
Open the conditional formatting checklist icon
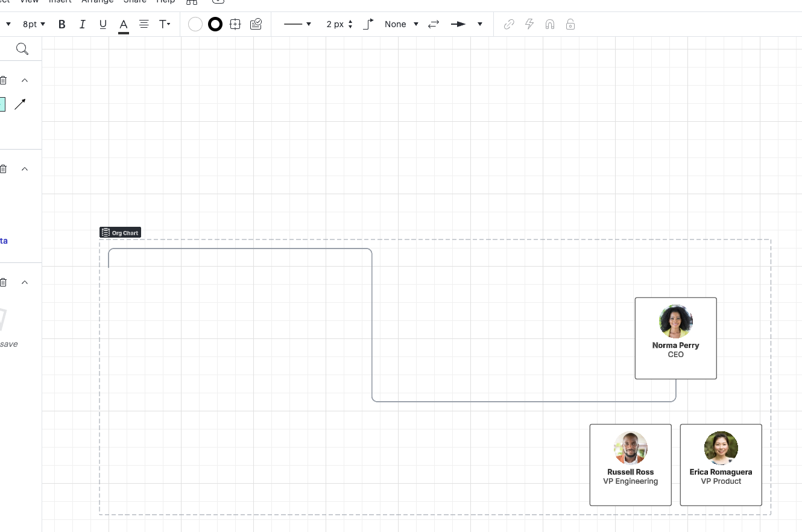tap(256, 24)
